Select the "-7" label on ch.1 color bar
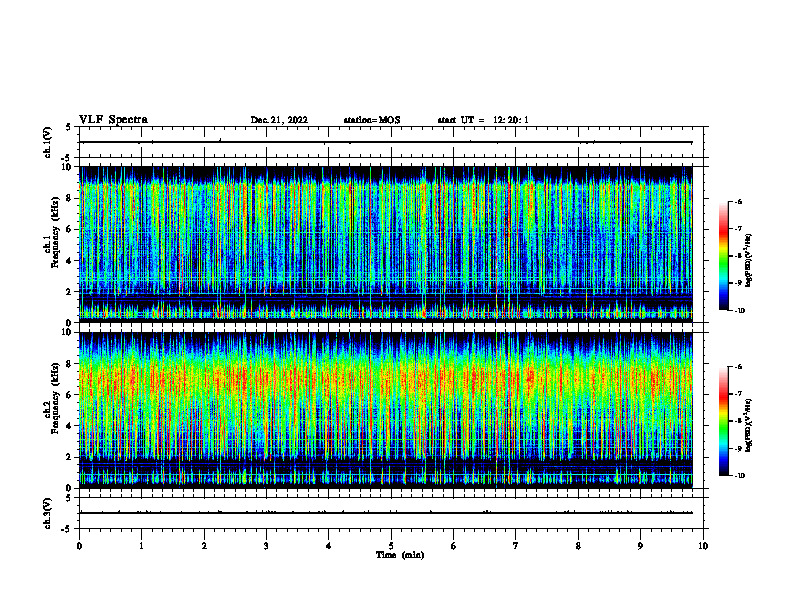Viewport: 792px width, 612px height. tap(738, 229)
